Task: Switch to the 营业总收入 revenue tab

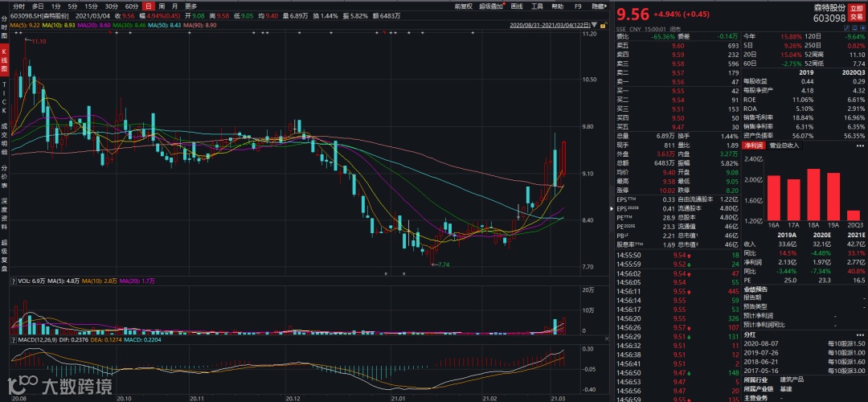Action: point(784,146)
